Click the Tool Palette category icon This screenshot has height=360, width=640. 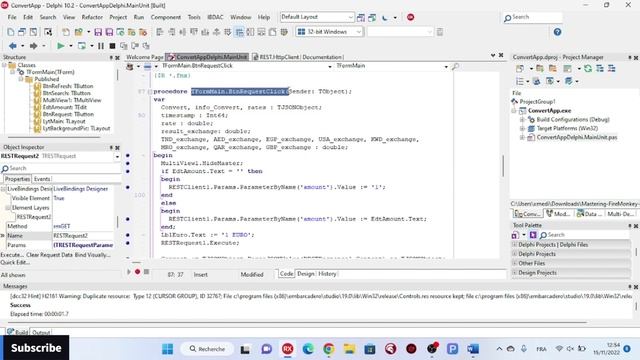coord(515,235)
